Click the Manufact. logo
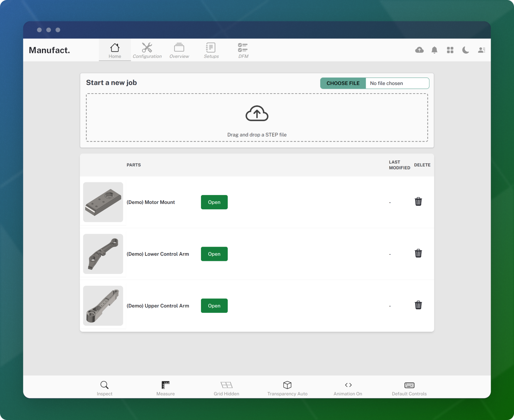Image resolution: width=514 pixels, height=420 pixels. pos(49,50)
